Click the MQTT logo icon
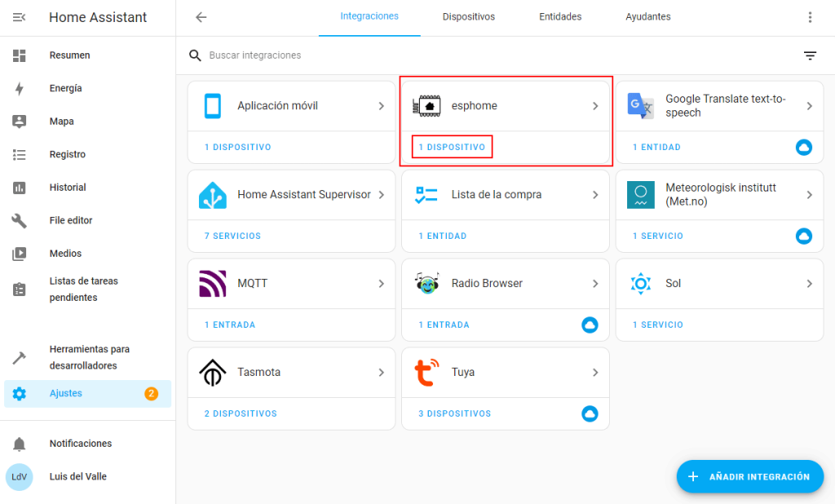835x504 pixels. tap(213, 284)
